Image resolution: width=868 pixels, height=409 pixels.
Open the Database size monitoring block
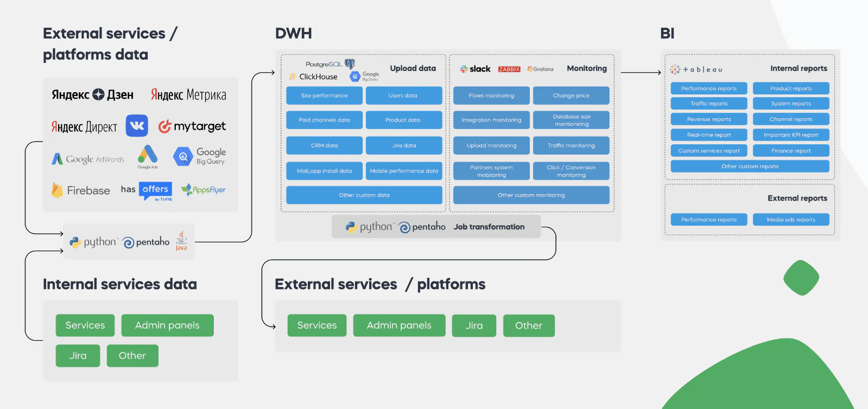[x=571, y=120]
